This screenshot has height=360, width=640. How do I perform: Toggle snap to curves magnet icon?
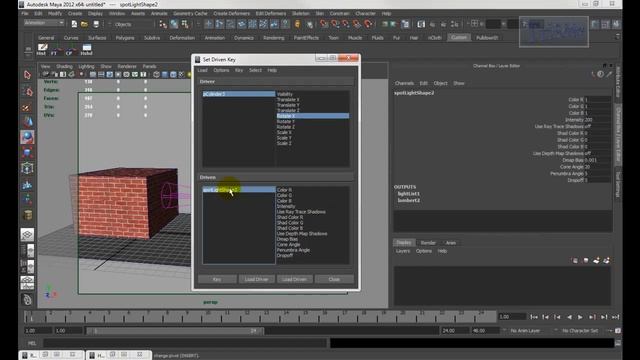click(x=335, y=24)
